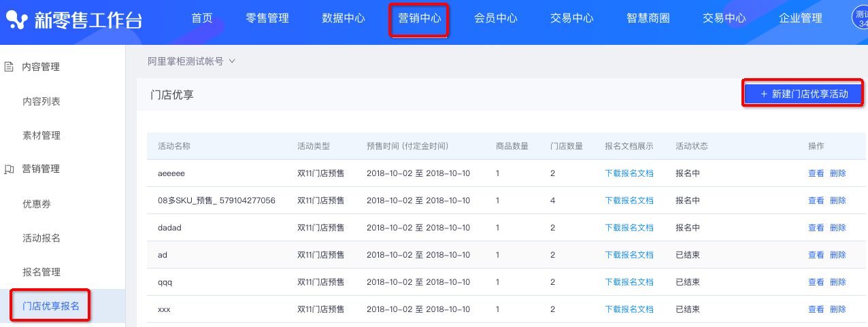Click the 内容管理 document icon
This screenshot has height=327, width=868.
(x=10, y=67)
